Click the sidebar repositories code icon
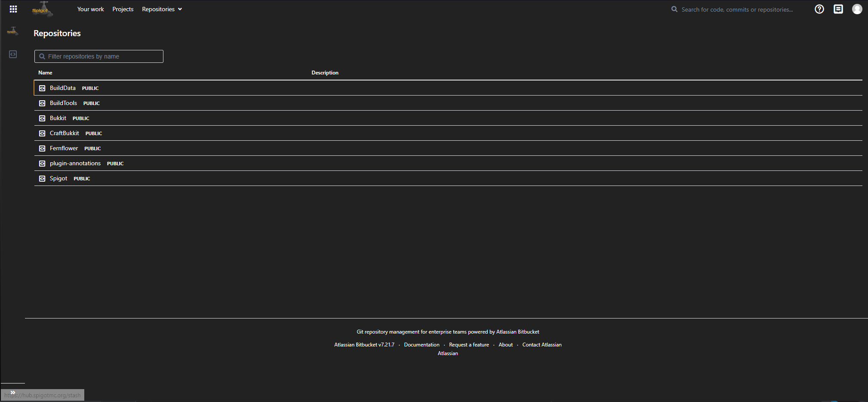The image size is (868, 402). coord(13,54)
